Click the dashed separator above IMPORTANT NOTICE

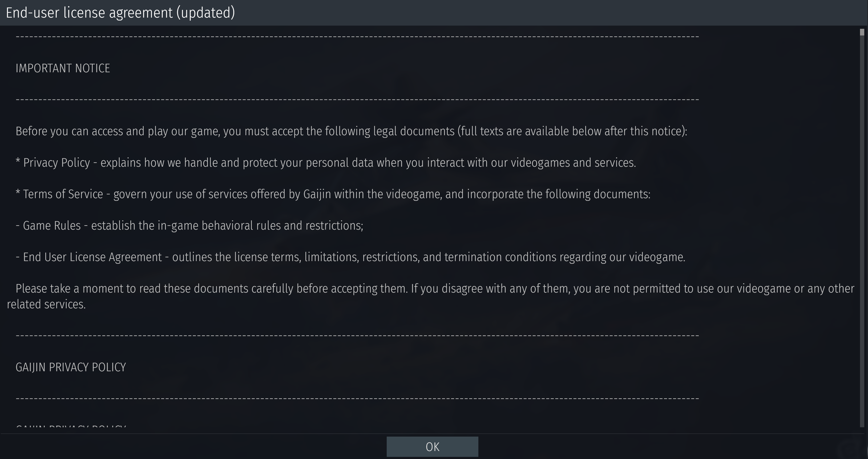click(x=357, y=37)
